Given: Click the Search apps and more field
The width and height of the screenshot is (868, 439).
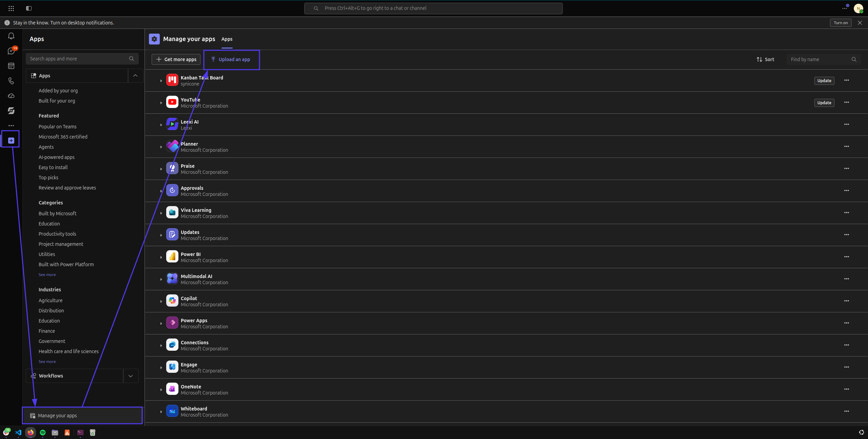Looking at the screenshot, I should coord(82,59).
